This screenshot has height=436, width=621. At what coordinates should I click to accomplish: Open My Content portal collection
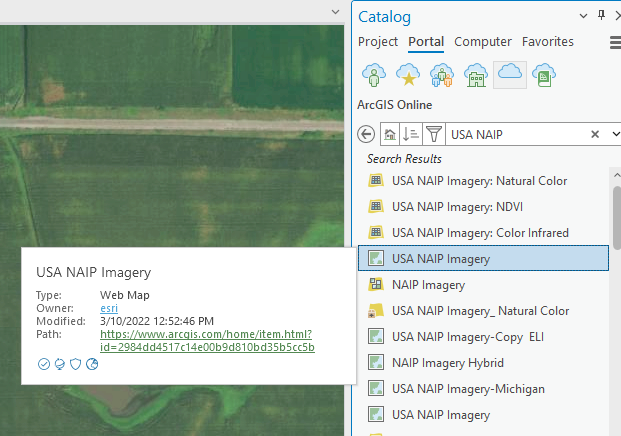click(373, 74)
